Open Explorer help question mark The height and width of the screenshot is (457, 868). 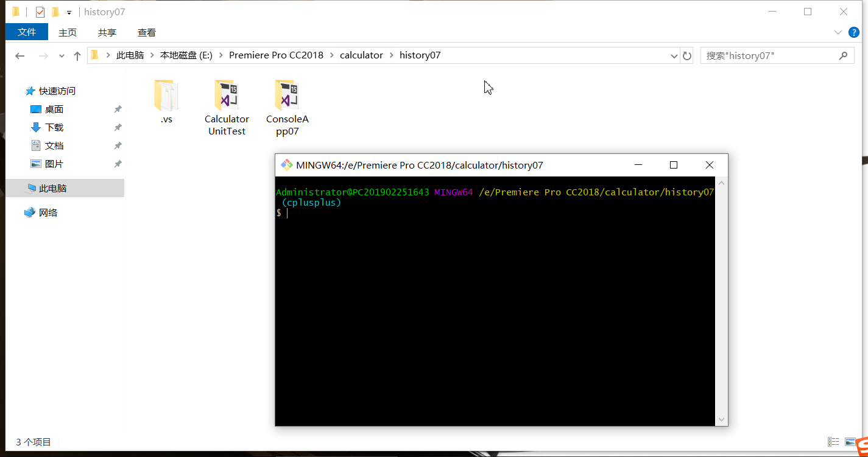tap(855, 32)
